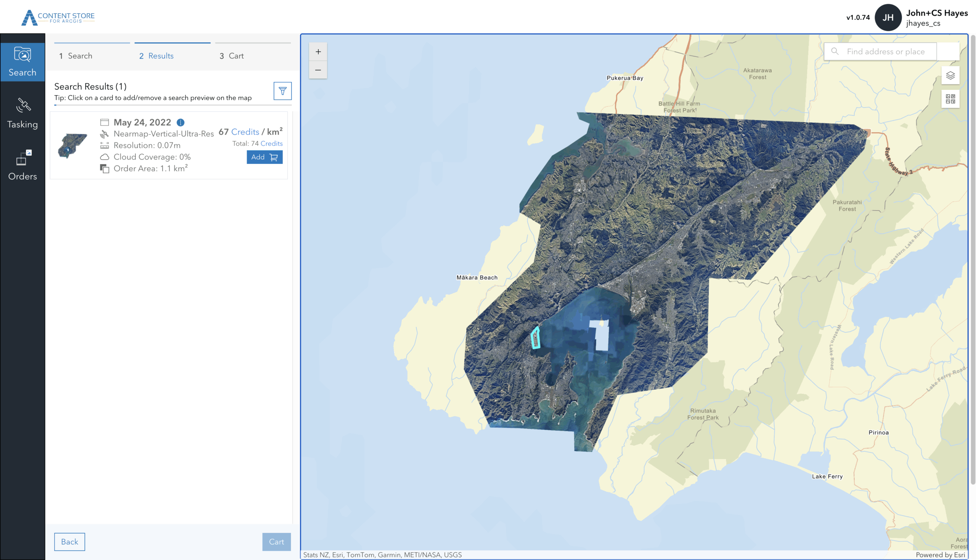Click the filter funnel icon
This screenshot has height=560, width=976.
tap(283, 91)
